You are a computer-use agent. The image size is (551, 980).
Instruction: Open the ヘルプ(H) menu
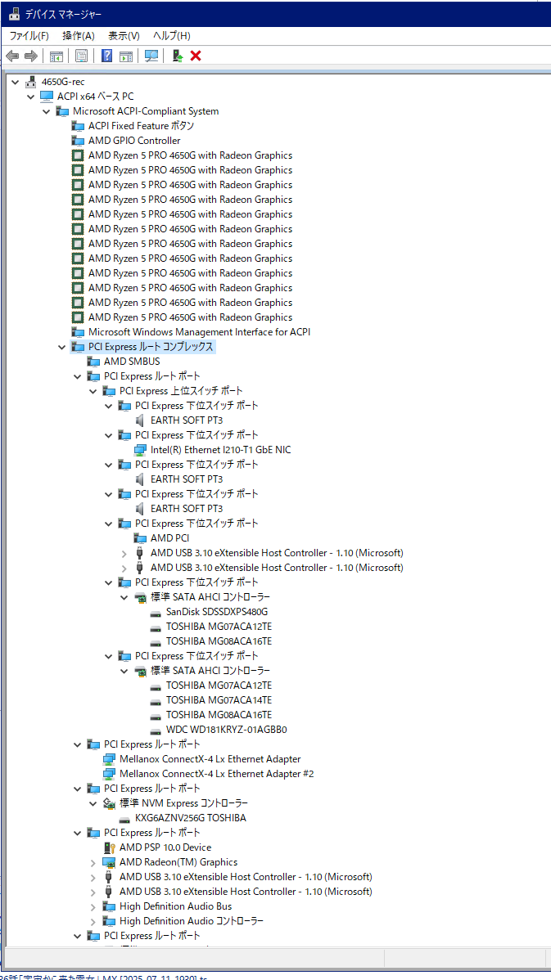[172, 36]
